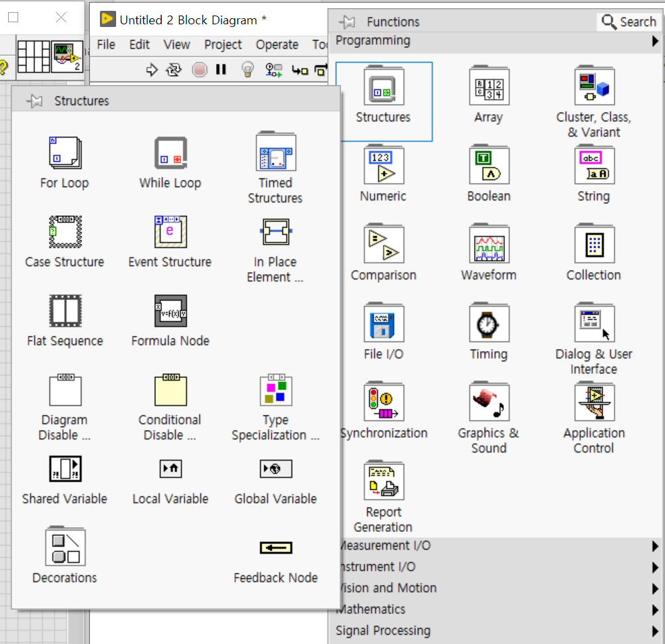Click the VI icon thumbnail
Screen dimensions: 665x644
point(67,57)
